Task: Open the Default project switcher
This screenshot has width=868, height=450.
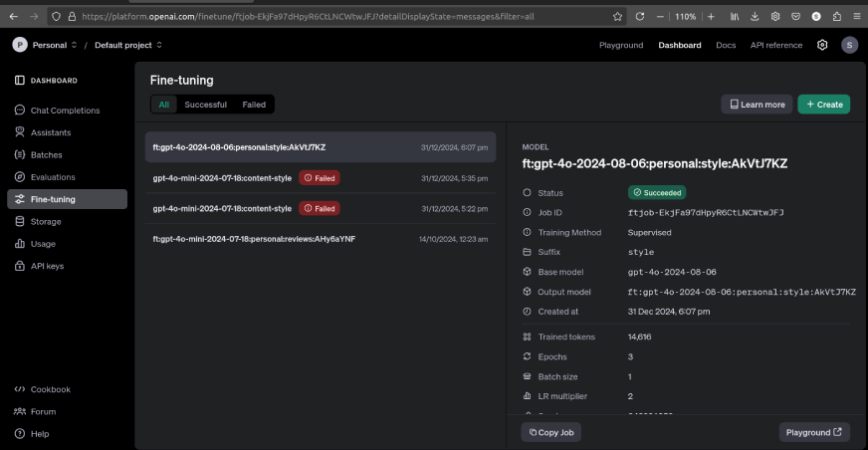Action: coord(127,45)
